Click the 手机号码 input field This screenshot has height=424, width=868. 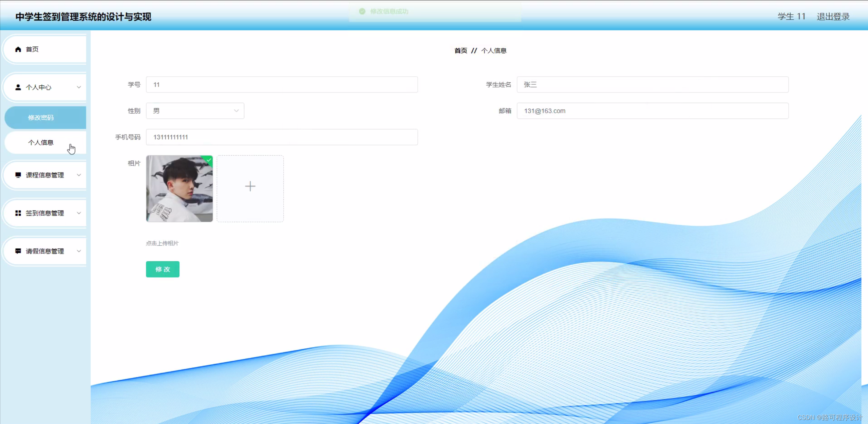click(282, 137)
